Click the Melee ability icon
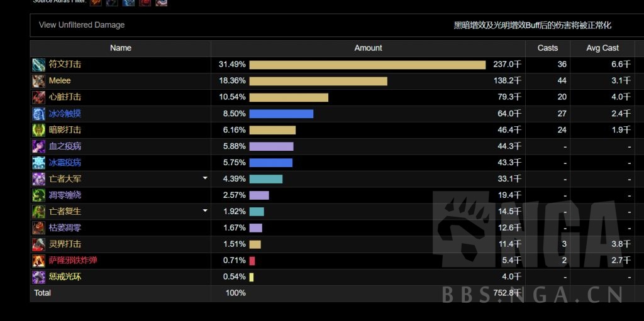This screenshot has width=644, height=321. (39, 80)
